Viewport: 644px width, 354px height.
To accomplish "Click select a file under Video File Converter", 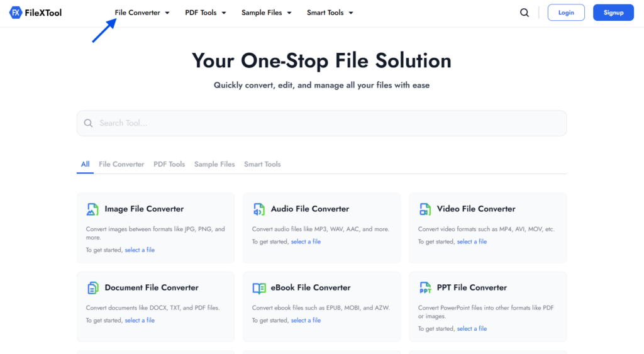I will [x=472, y=241].
